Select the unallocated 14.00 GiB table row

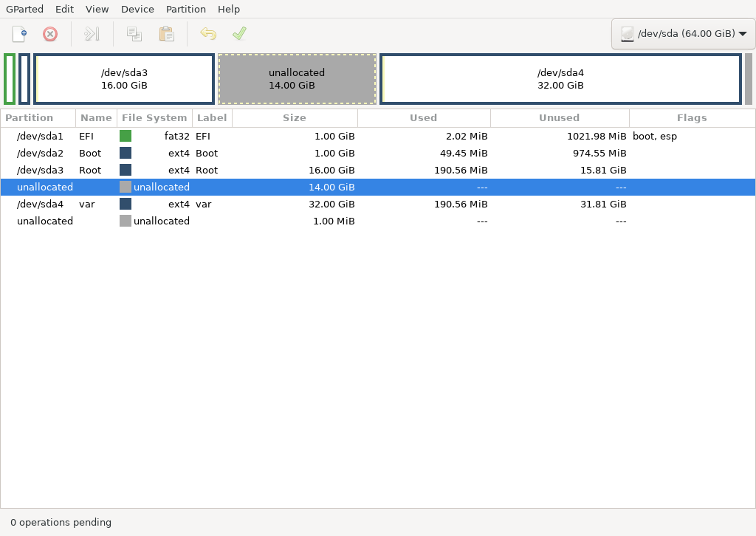tap(378, 187)
